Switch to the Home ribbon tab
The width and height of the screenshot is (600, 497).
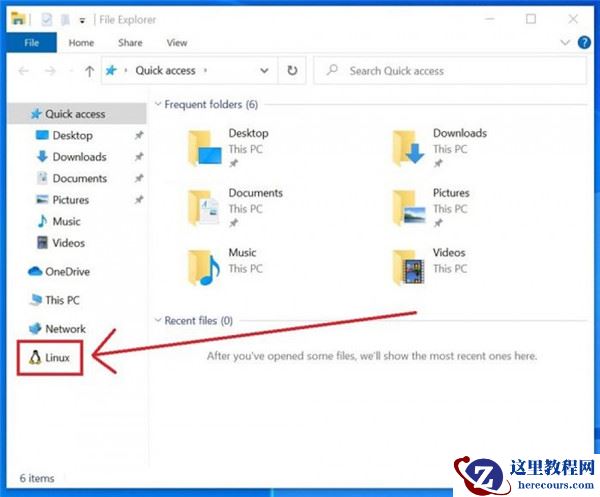[81, 42]
